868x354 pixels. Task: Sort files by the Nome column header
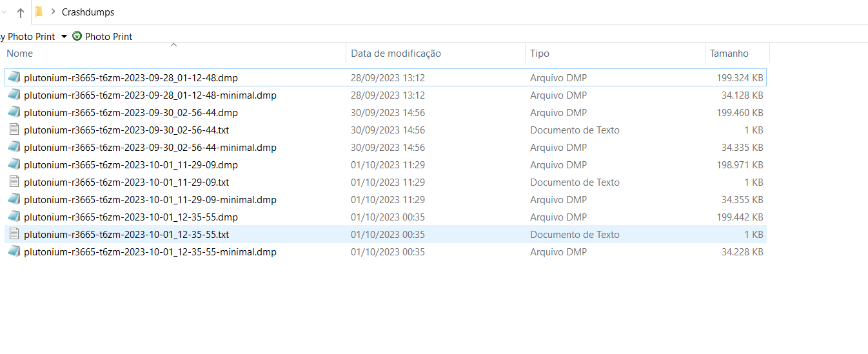click(x=19, y=54)
